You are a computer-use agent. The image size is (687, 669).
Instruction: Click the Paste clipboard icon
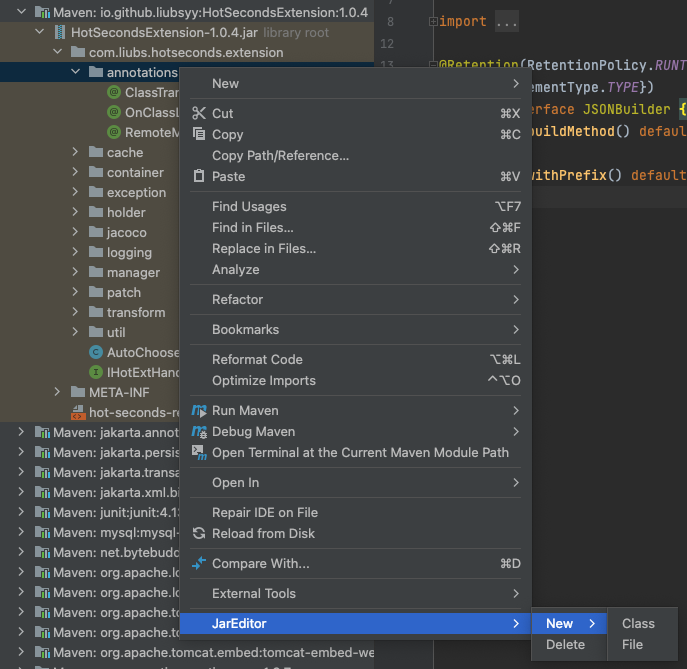[199, 176]
